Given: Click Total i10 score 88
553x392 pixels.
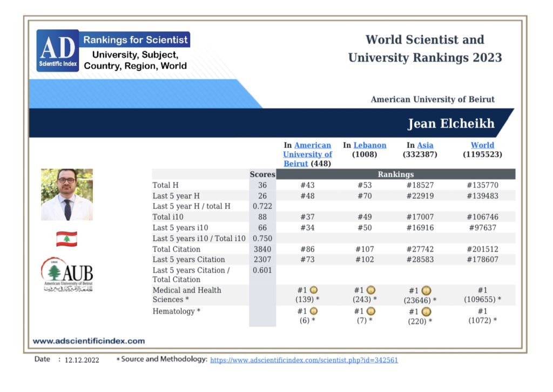Looking at the screenshot, I should coord(262,217).
